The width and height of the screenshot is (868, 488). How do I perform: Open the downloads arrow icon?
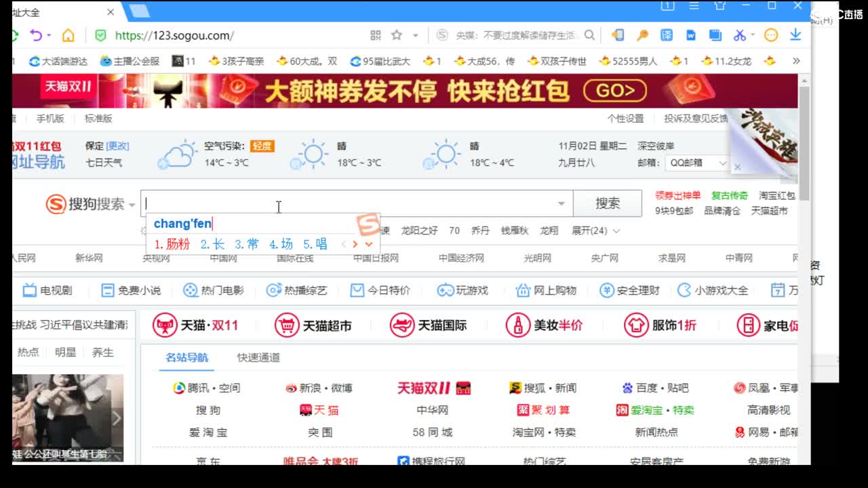[x=795, y=35]
